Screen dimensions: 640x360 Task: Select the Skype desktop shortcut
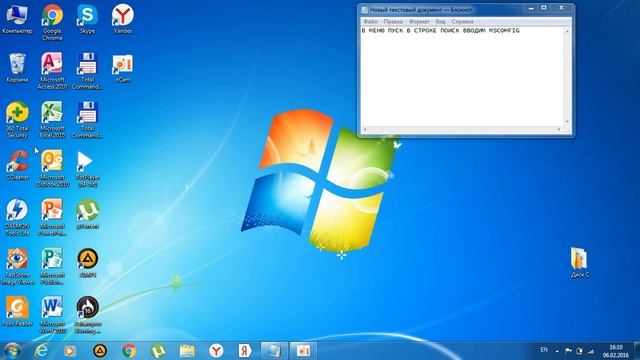[87, 19]
